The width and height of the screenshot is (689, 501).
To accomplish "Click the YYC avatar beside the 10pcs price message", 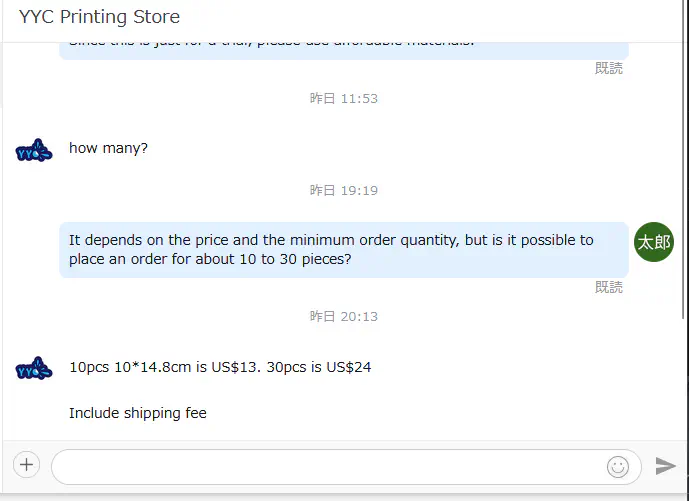I will coord(34,368).
